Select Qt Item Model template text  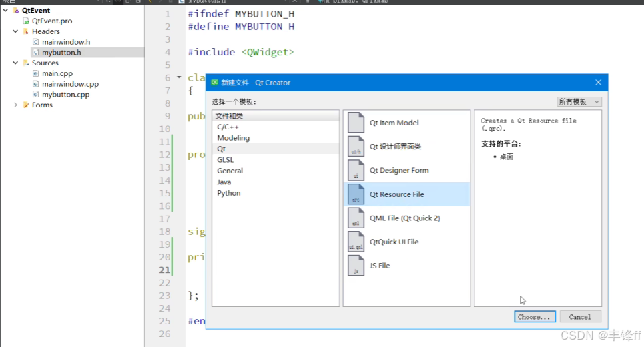pos(394,123)
